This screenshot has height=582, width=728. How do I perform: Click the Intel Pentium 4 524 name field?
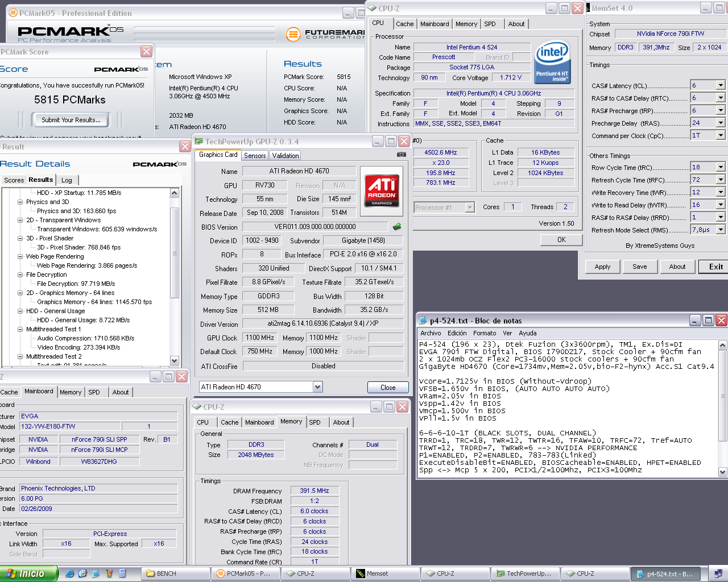[x=471, y=47]
